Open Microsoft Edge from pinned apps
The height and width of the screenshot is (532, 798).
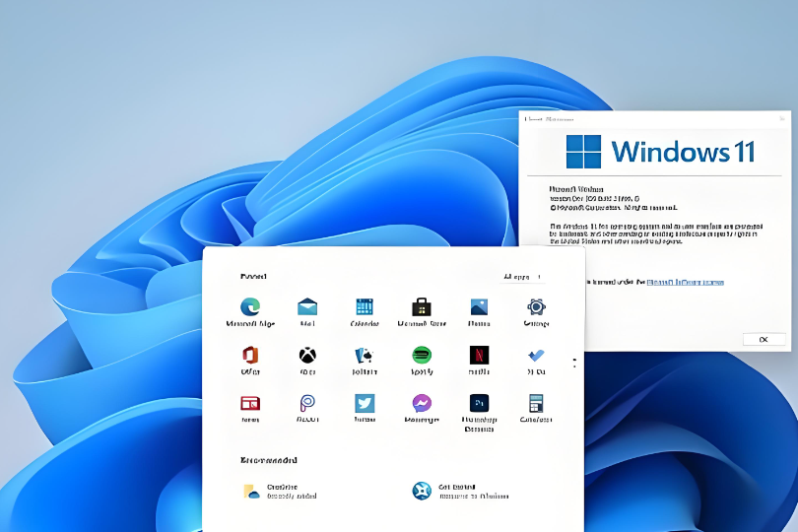point(250,312)
